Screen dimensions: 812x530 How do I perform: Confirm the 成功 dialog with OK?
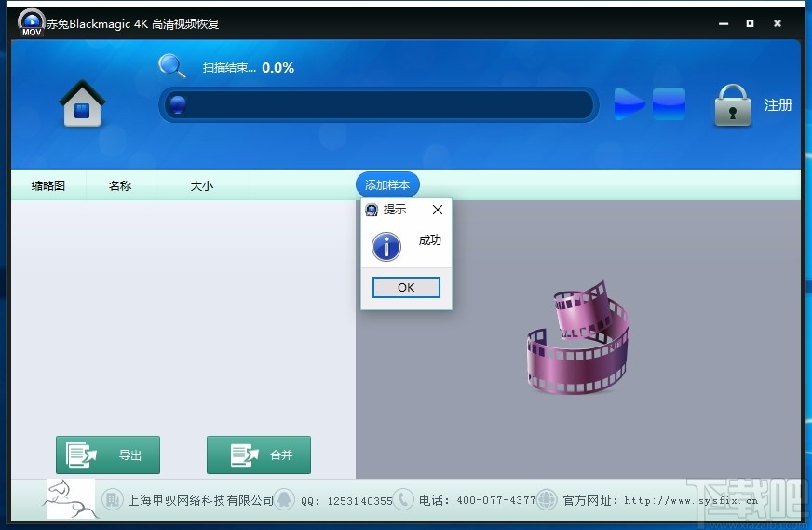(x=406, y=287)
